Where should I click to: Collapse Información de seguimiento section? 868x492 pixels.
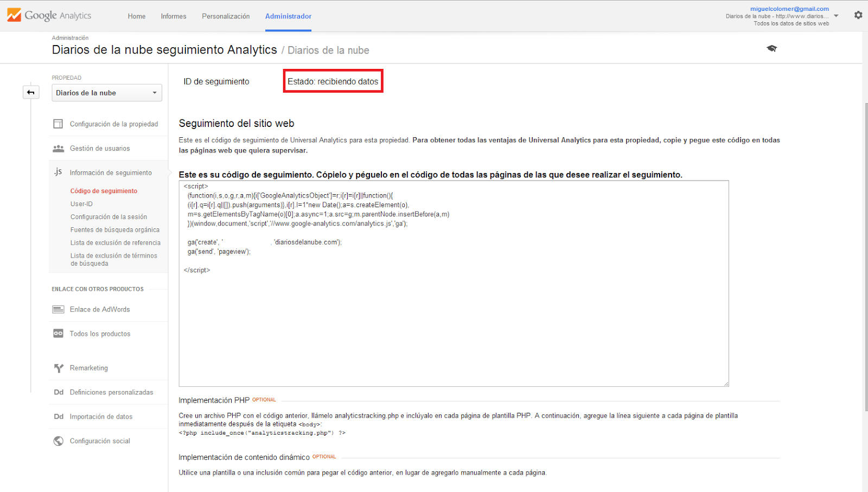tap(111, 173)
